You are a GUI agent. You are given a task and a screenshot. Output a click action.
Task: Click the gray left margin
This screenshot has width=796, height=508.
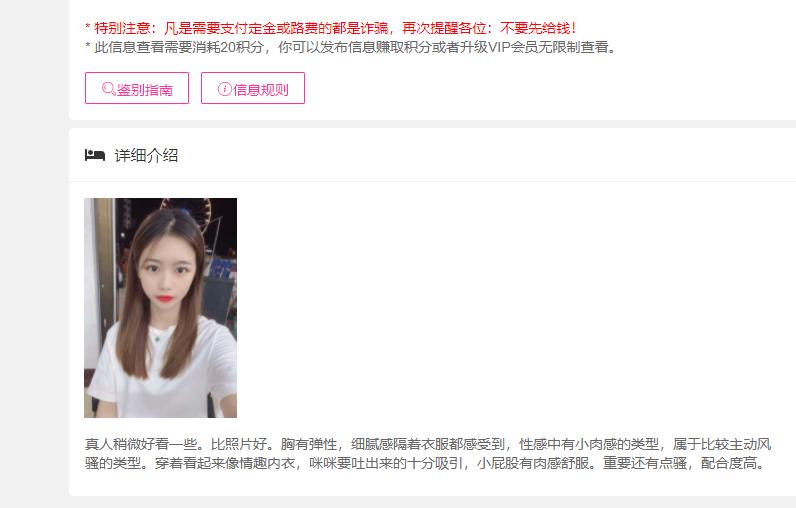click(x=34, y=254)
